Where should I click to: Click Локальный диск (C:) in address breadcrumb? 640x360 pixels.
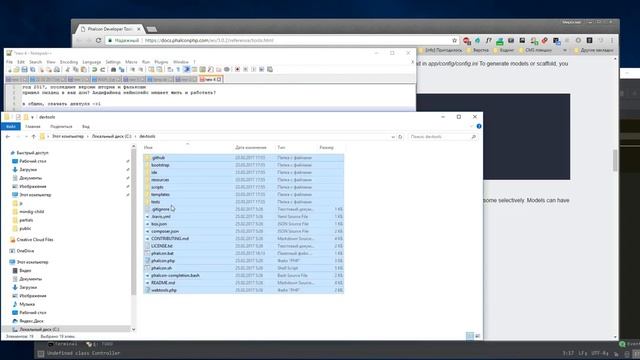[x=111, y=136]
